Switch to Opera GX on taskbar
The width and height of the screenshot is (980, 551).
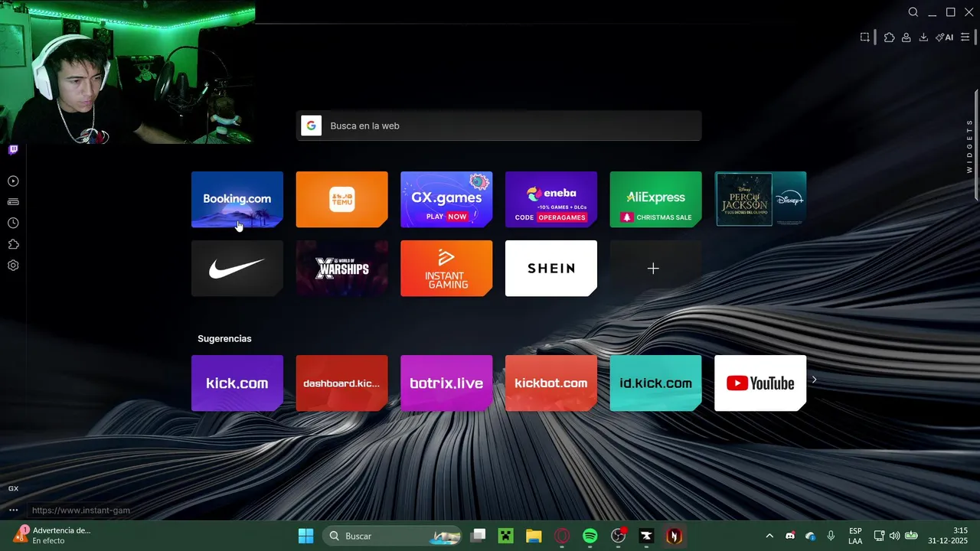562,536
